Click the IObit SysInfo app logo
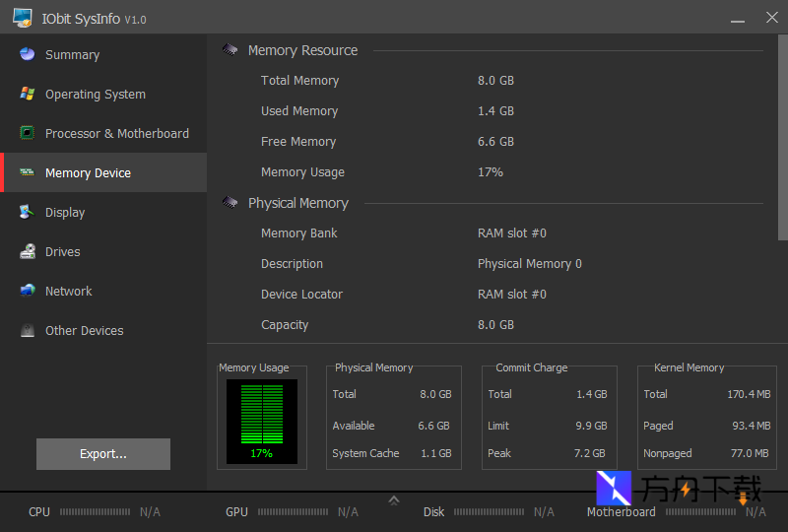This screenshot has height=532, width=788. [23, 18]
